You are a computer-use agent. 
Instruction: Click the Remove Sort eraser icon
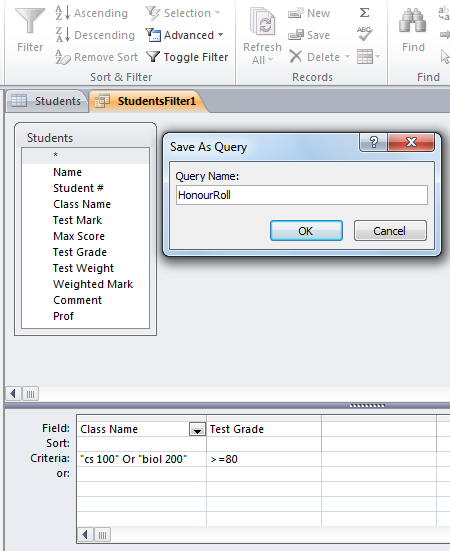coord(63,57)
